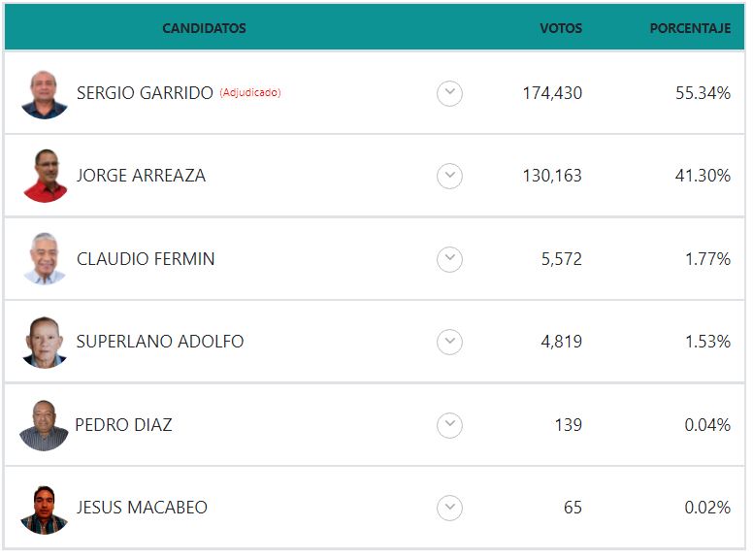753x560 pixels.
Task: Expand Jorge Arreaza's vote breakdown chevron
Action: pyautogui.click(x=449, y=176)
